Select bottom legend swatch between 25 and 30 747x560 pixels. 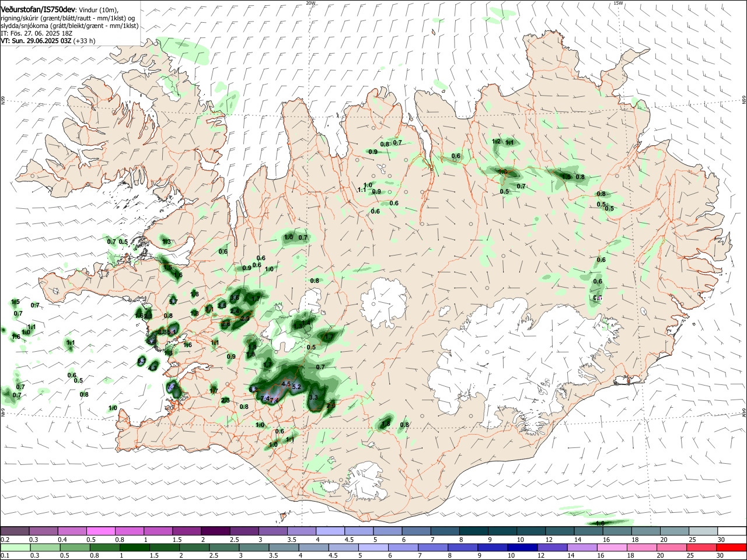700,547
